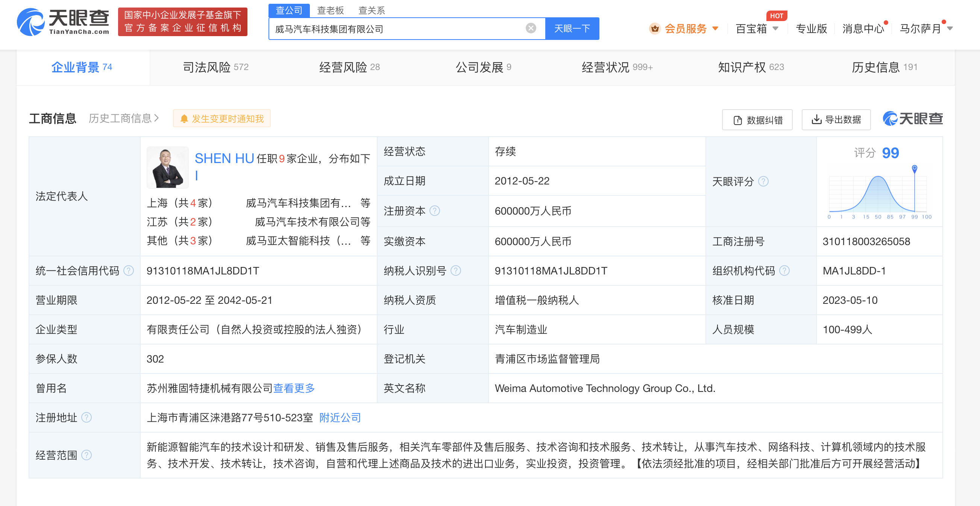This screenshot has height=506, width=980.
Task: Click SHEN HU's profile photo
Action: (x=167, y=168)
